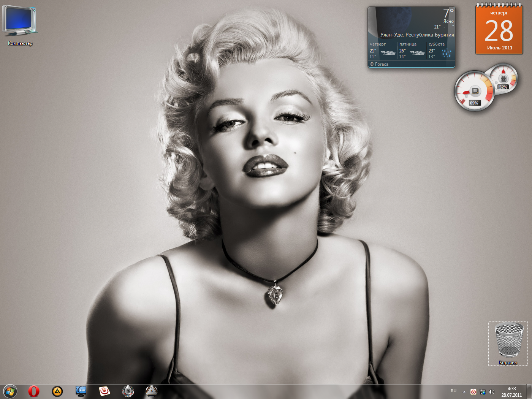
Task: Select the Корзина recycle bin icon
Action: pos(508,344)
